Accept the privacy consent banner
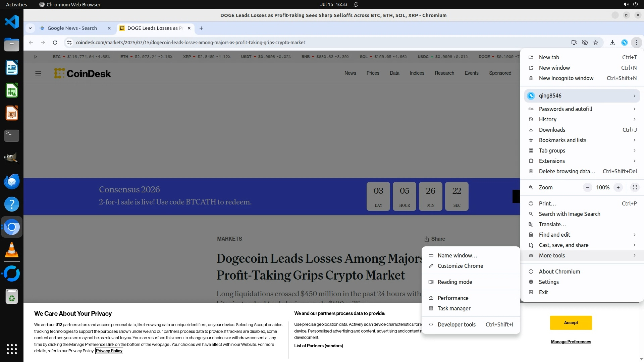644x362 pixels. [571, 322]
